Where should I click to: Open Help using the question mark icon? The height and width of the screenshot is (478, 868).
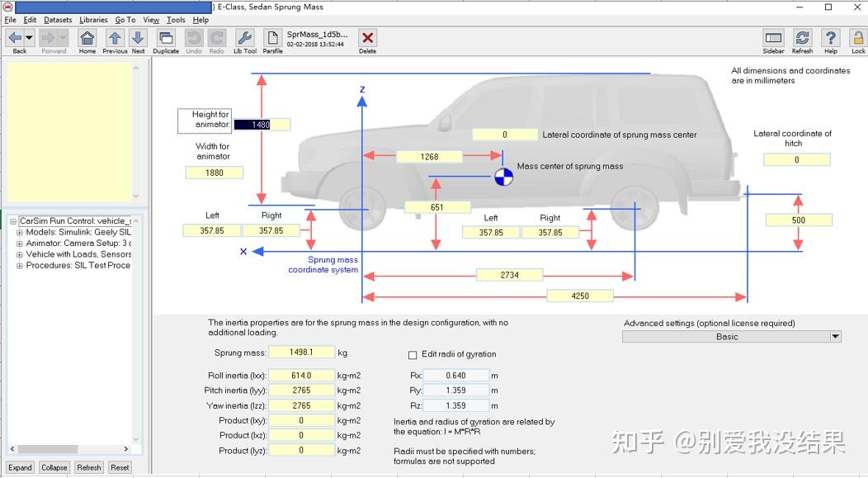coord(829,37)
